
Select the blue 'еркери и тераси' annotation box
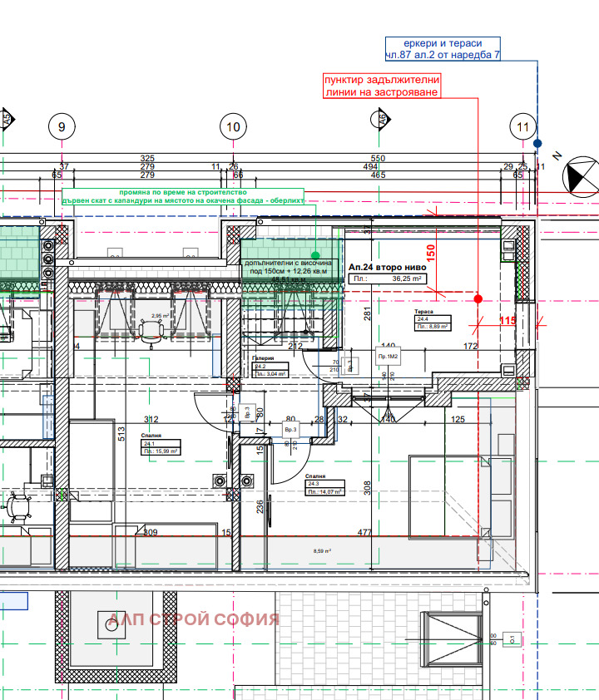[x=442, y=49]
